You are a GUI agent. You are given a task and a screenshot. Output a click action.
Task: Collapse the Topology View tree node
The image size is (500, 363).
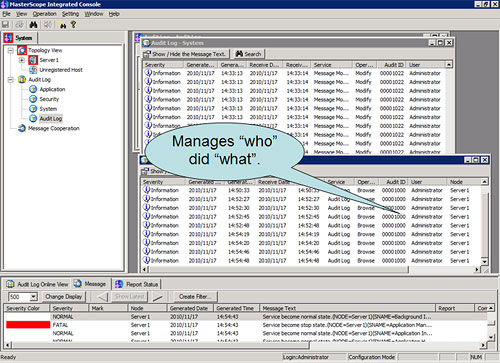point(11,50)
